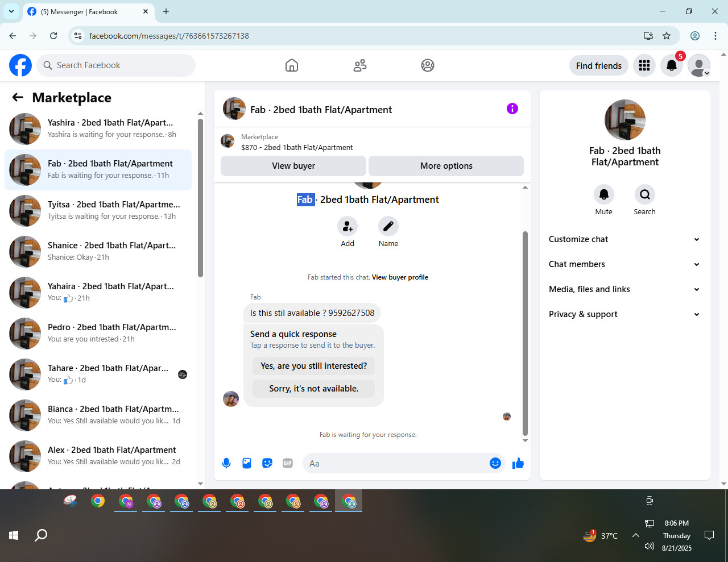Expand Media, files and links
728x562 pixels.
[x=624, y=289]
